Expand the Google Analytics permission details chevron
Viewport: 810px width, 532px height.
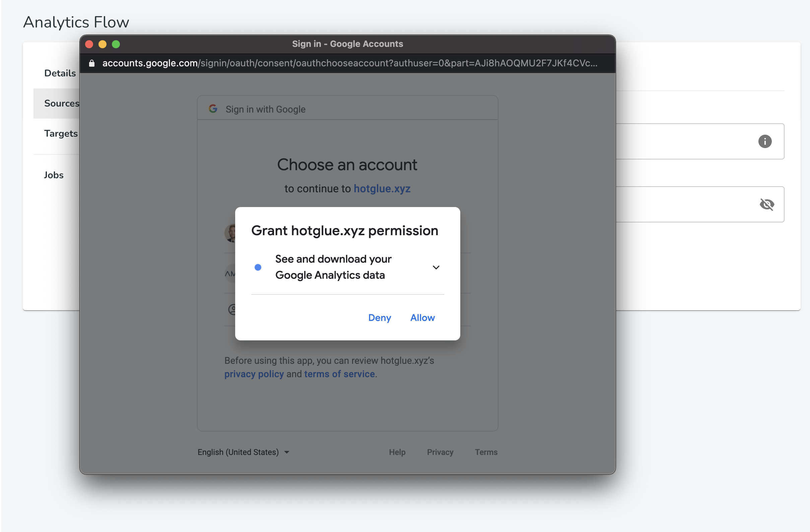pyautogui.click(x=436, y=267)
